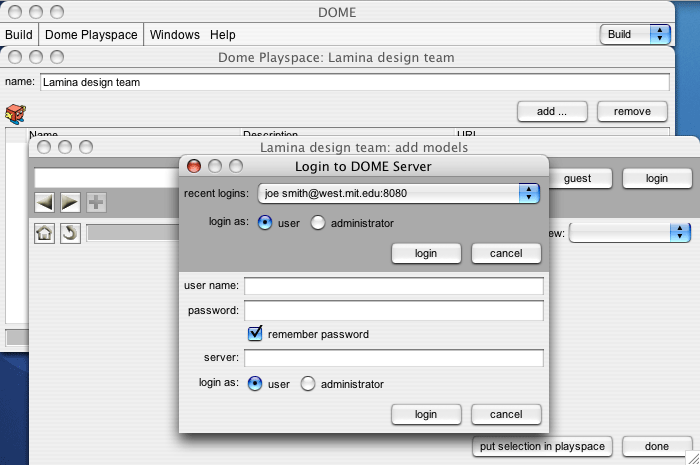
Task: Click the path field next to refresh icon
Action: pyautogui.click(x=133, y=233)
